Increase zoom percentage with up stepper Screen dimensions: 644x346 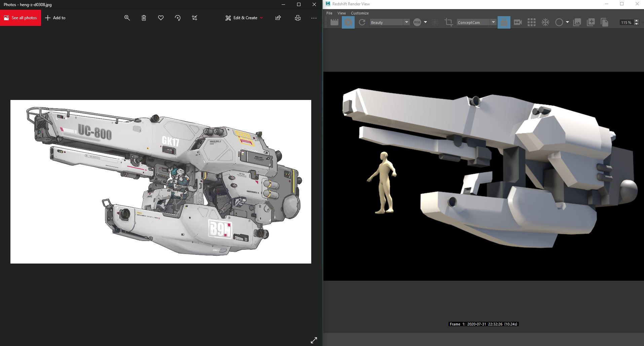636,21
